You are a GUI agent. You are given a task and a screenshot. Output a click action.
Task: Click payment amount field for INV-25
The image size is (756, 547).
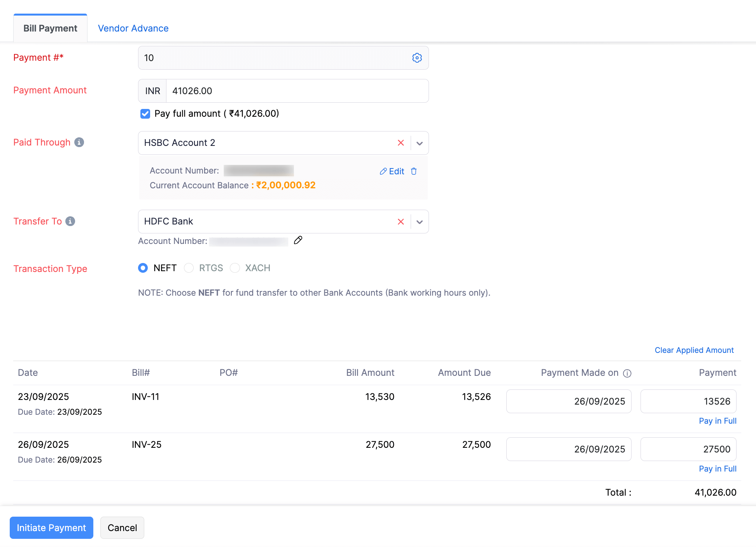point(688,449)
